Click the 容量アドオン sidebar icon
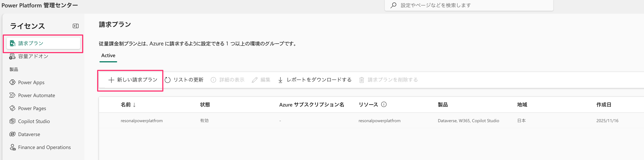The width and height of the screenshot is (644, 160). point(12,57)
